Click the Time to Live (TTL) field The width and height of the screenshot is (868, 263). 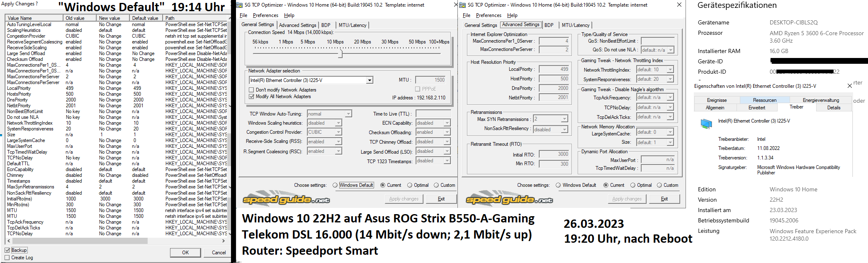coord(433,114)
